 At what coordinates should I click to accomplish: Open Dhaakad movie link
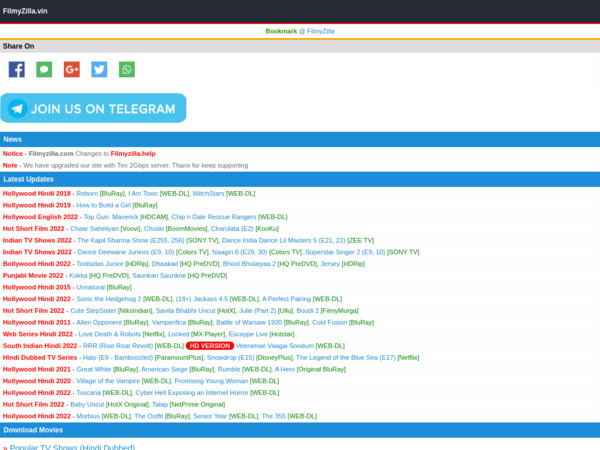(x=165, y=264)
